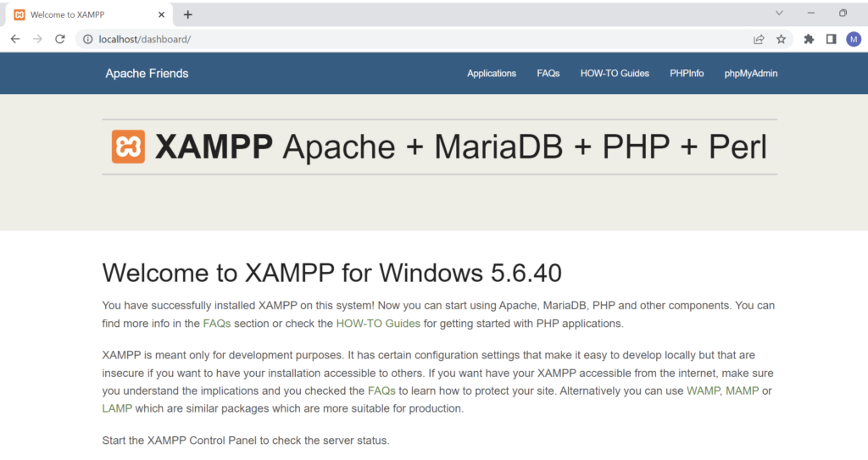868x460 pixels.
Task: Expand the tab search chevron
Action: [779, 13]
